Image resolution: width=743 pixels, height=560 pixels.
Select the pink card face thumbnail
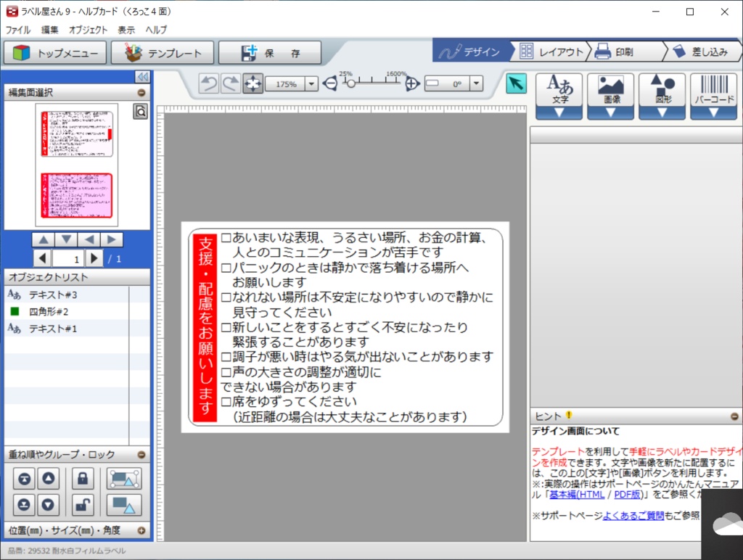pos(77,196)
